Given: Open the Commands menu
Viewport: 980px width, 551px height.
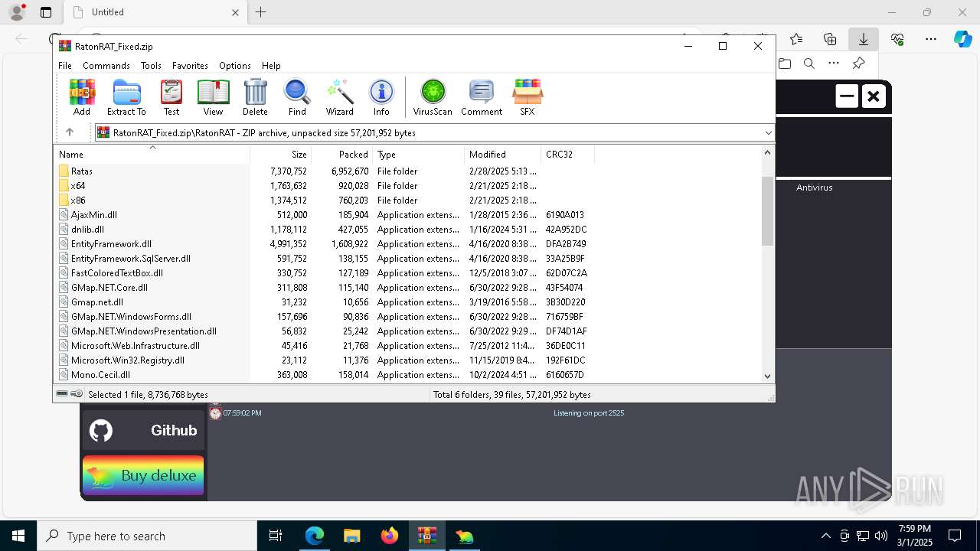Looking at the screenshot, I should (x=106, y=66).
